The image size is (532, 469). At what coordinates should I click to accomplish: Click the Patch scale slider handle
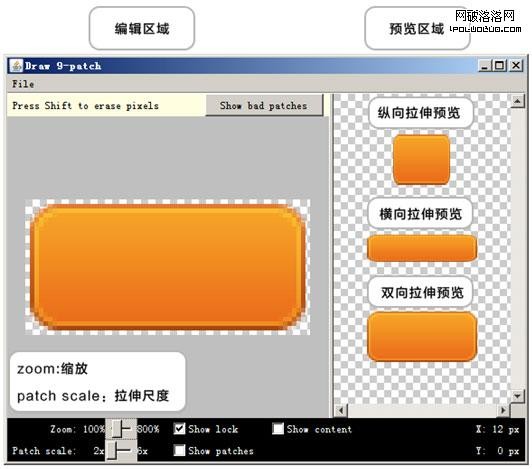tap(112, 451)
